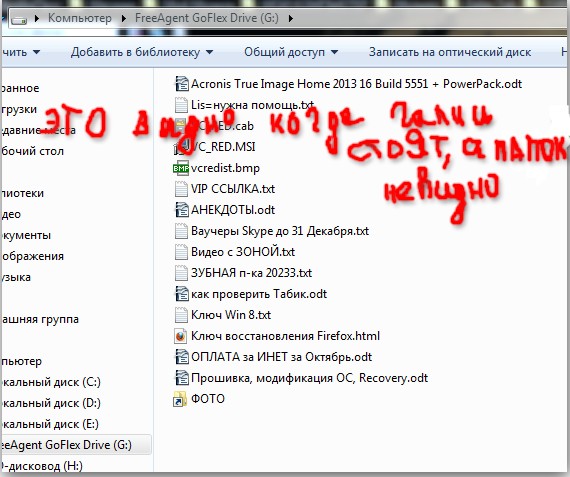Click the АНЕКДОТЫ.odt document icon
Viewport: 570px width, 477px height.
click(181, 210)
